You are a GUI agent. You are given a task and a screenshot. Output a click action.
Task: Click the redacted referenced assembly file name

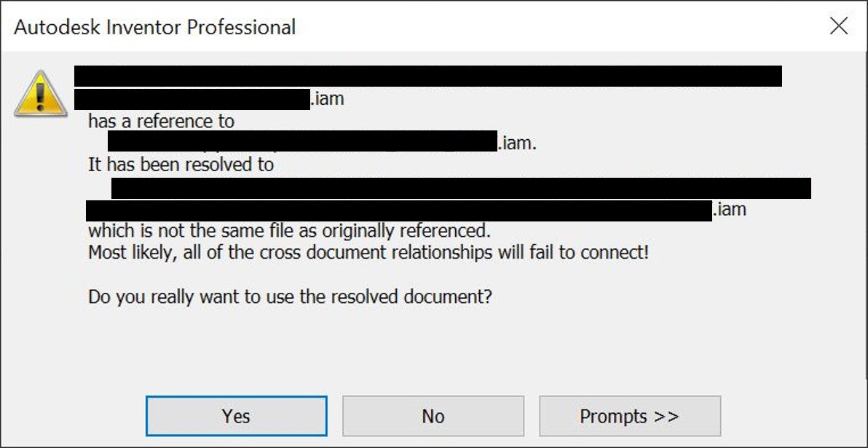click(302, 141)
